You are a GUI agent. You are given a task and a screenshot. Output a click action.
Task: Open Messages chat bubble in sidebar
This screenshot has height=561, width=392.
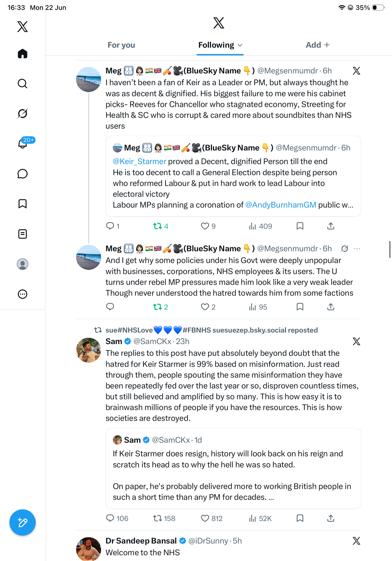coord(23,174)
